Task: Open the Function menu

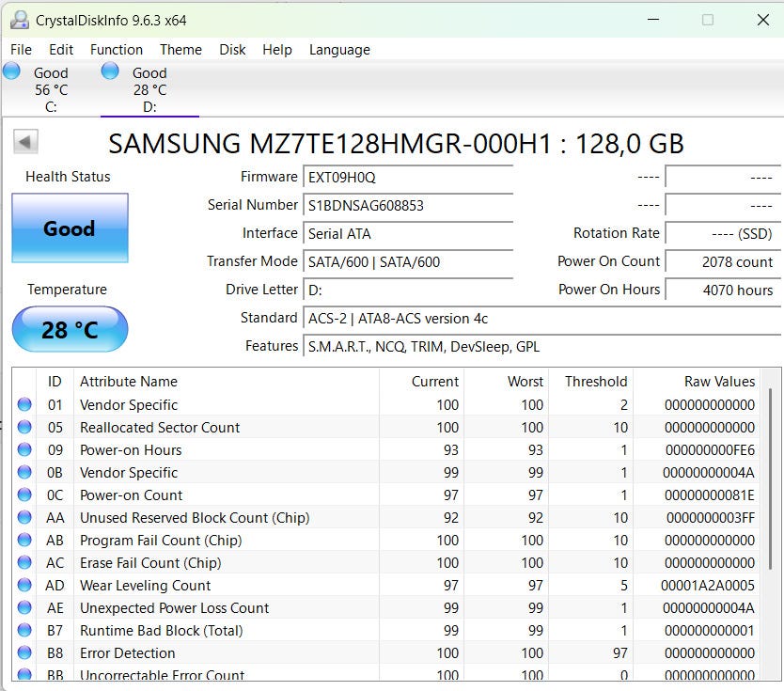Action: click(x=117, y=50)
